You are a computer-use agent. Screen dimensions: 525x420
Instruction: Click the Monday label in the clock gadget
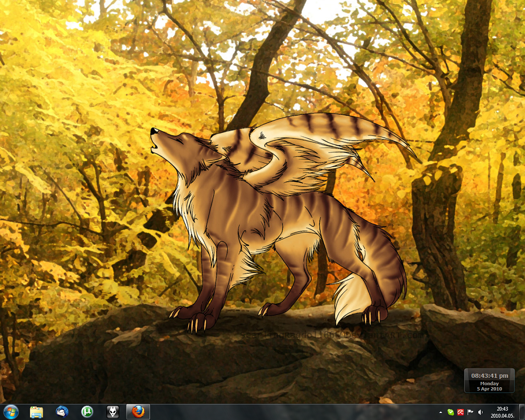489,384
